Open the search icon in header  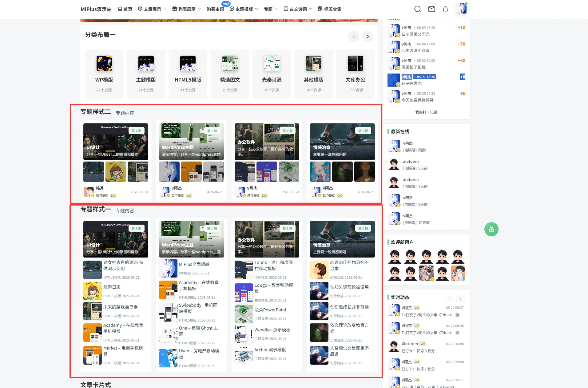coord(418,9)
